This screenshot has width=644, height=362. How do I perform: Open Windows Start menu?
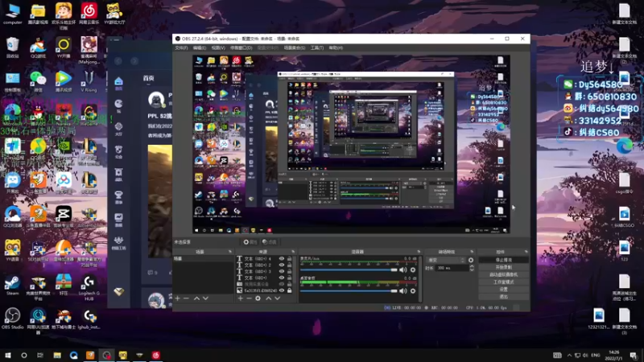[x=8, y=355]
